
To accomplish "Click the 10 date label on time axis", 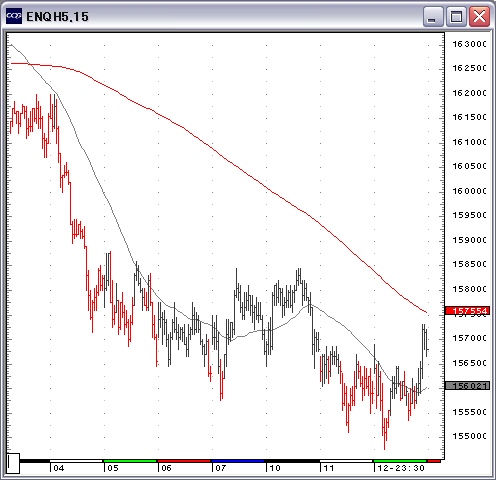I will tap(275, 468).
